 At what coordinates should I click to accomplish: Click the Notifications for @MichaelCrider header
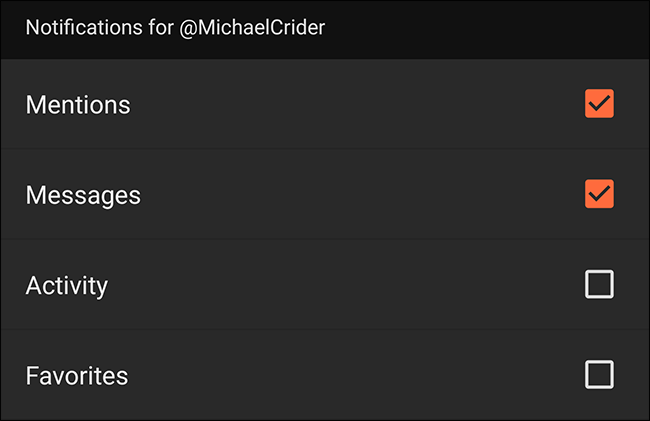tap(176, 27)
